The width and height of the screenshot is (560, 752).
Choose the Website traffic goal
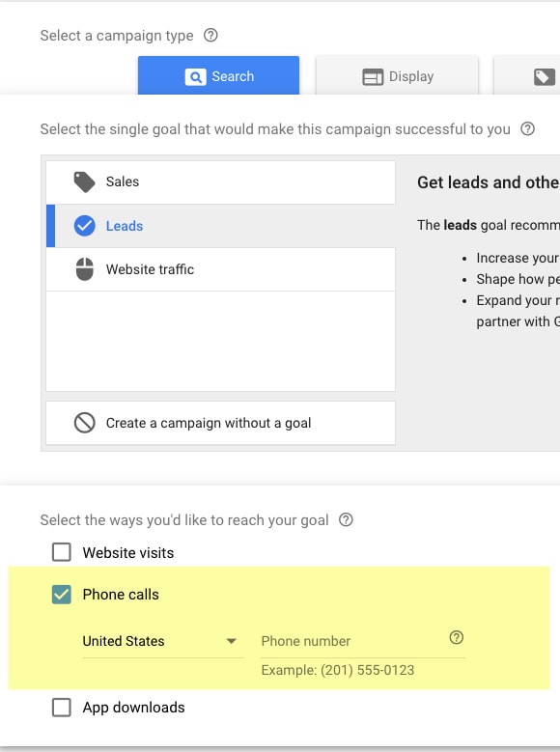(221, 269)
